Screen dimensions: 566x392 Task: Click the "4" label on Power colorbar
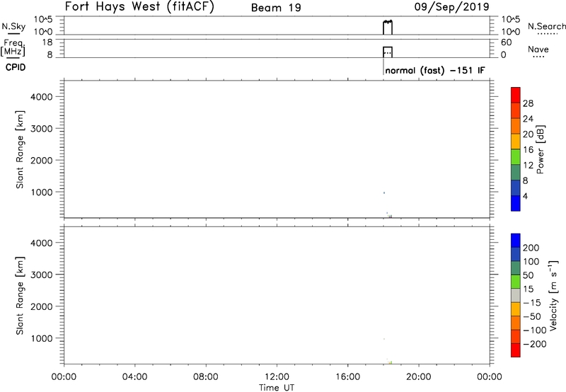pyautogui.click(x=525, y=196)
